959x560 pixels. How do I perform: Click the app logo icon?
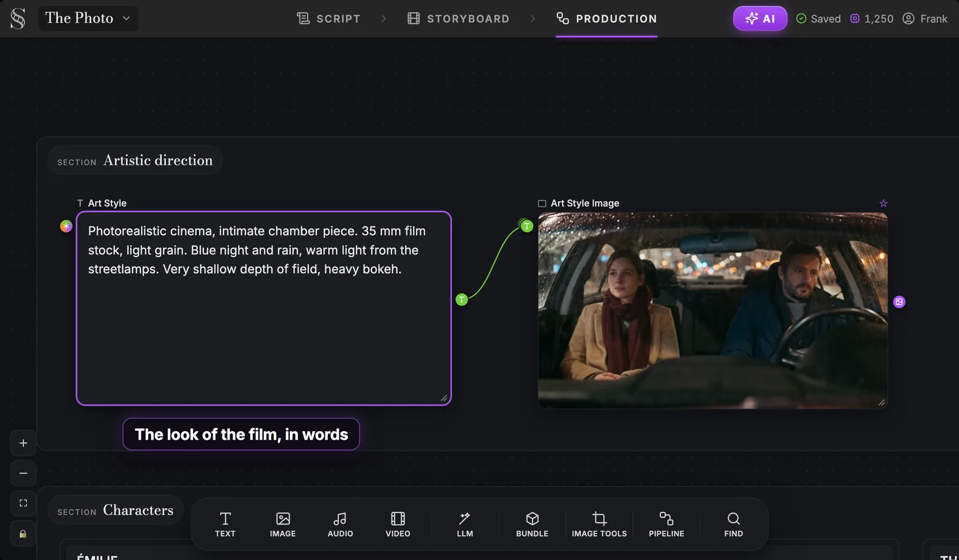[18, 19]
